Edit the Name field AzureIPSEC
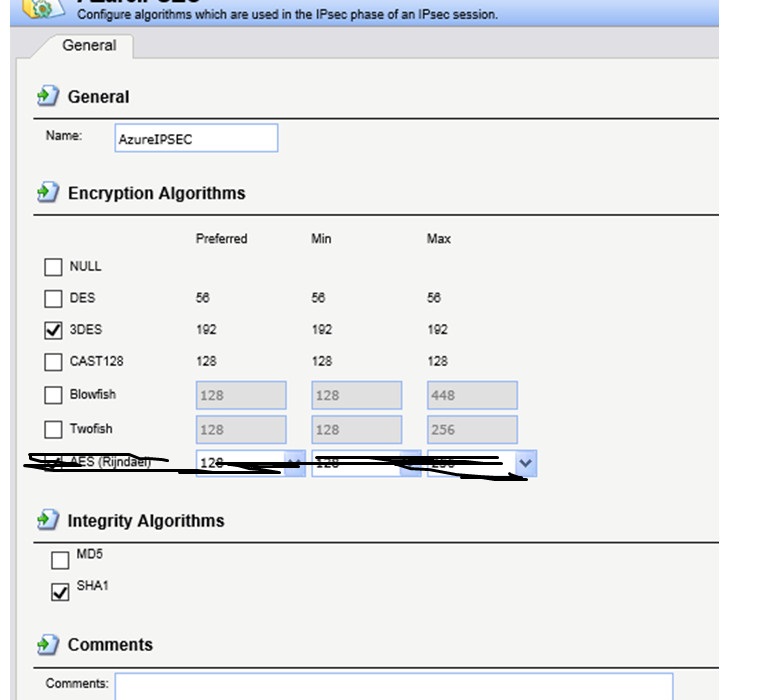The width and height of the screenshot is (775, 700). (x=196, y=138)
